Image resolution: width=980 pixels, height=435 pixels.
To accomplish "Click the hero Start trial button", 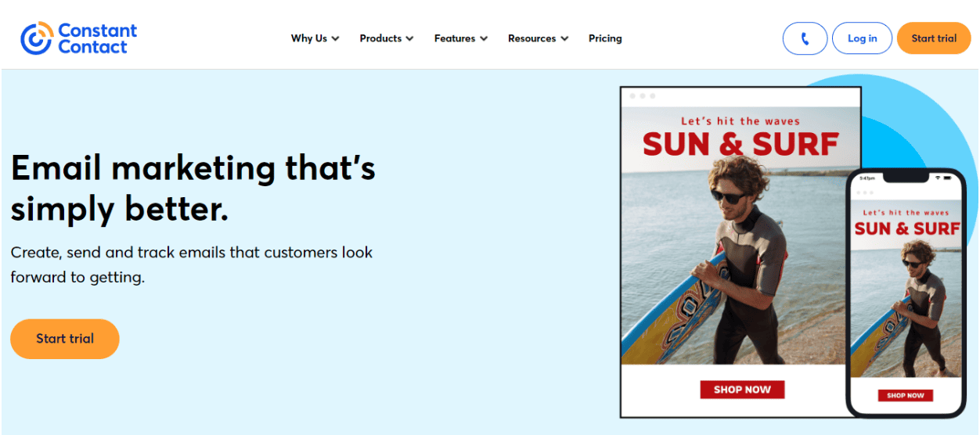I will click(65, 339).
